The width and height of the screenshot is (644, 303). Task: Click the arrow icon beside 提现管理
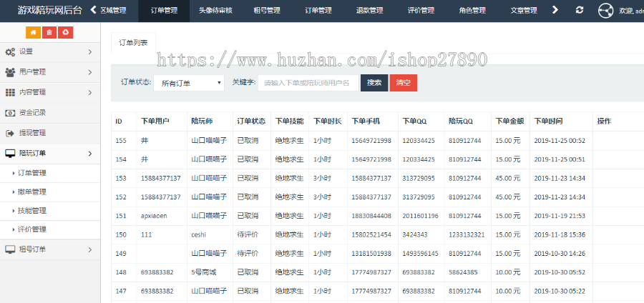[10, 133]
